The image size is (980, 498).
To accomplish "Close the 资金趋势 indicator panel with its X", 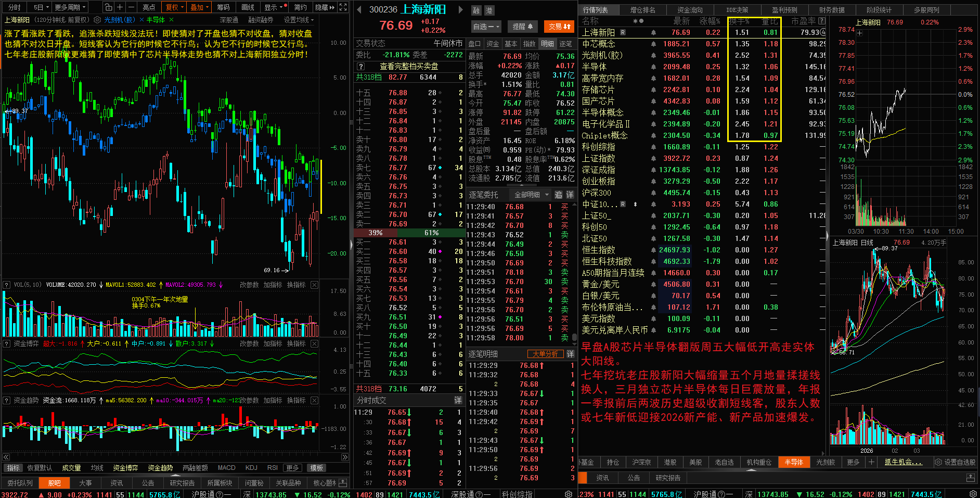I will [x=314, y=400].
